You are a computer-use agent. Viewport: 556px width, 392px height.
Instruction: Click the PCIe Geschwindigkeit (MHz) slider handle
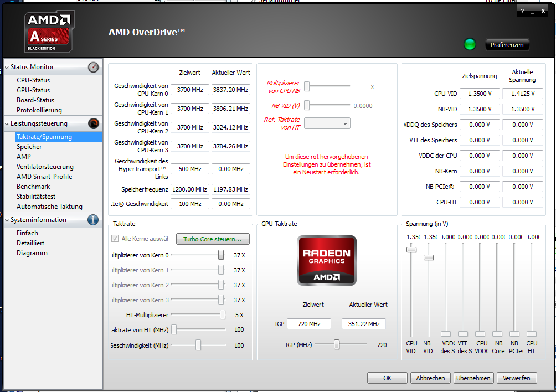click(x=198, y=345)
